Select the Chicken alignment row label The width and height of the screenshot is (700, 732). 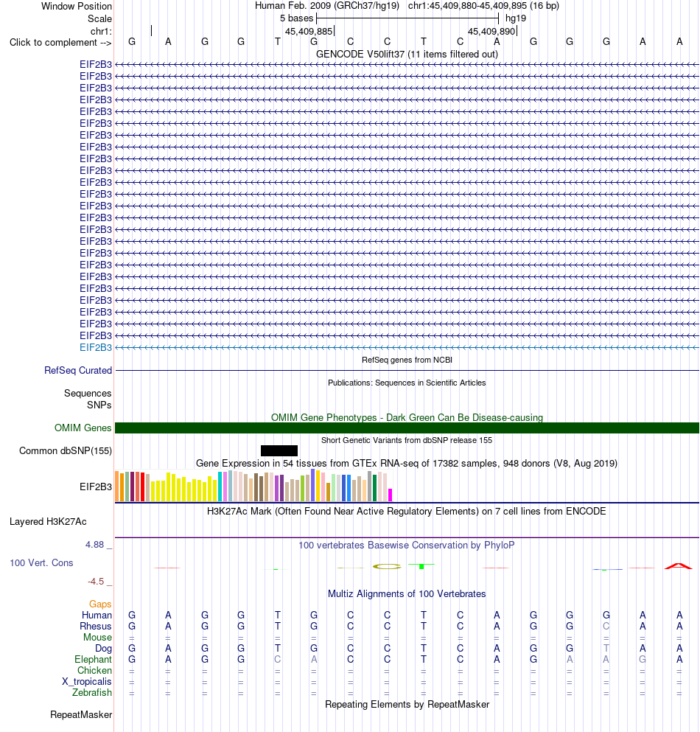pos(95,671)
